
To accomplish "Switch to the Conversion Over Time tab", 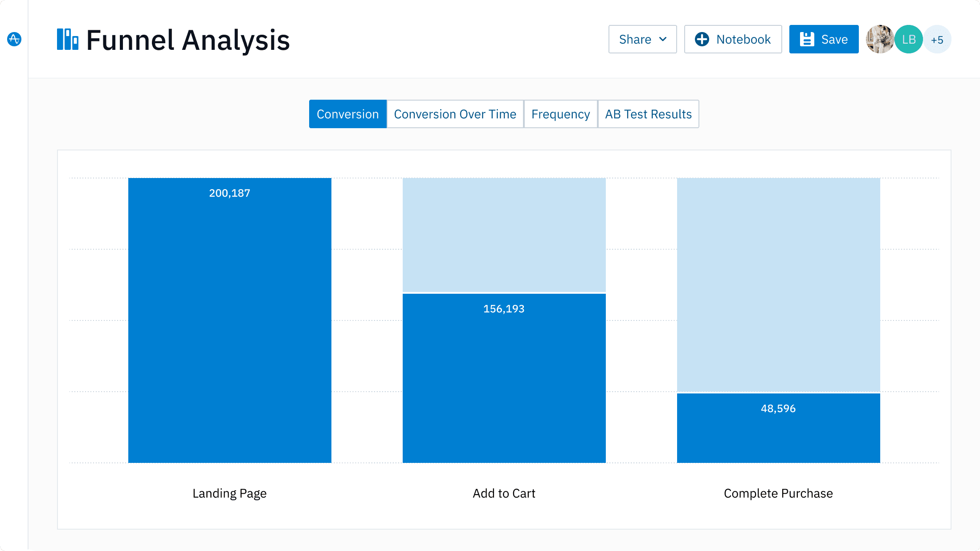I will pyautogui.click(x=455, y=114).
